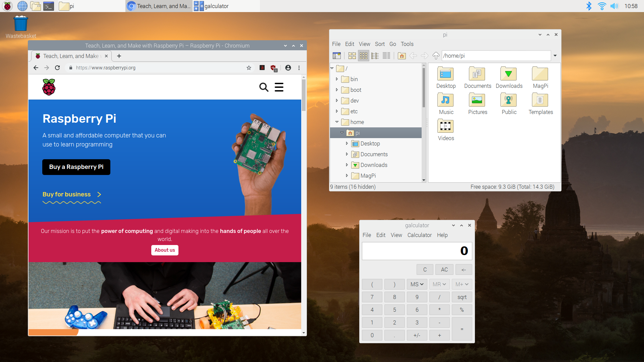Image resolution: width=644 pixels, height=362 pixels.
Task: Click the compact list view icon in file manager
Action: click(375, 56)
